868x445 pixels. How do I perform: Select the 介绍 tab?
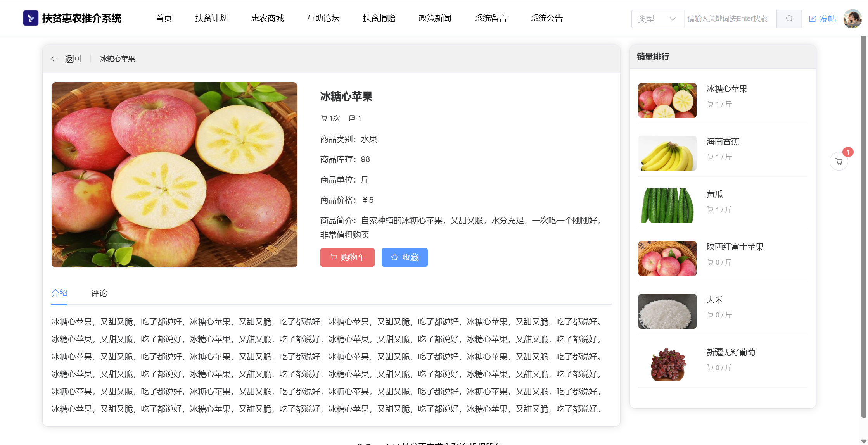pos(59,293)
